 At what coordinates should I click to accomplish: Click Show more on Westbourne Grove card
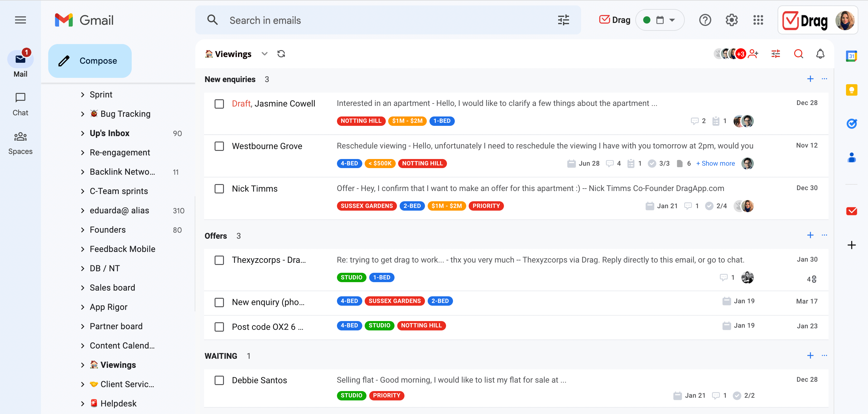pyautogui.click(x=715, y=164)
